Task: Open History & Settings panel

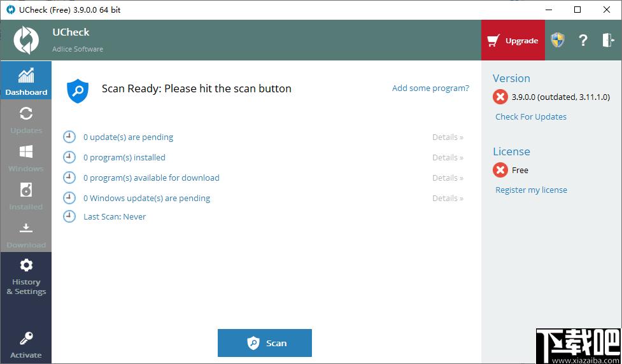Action: coord(26,276)
